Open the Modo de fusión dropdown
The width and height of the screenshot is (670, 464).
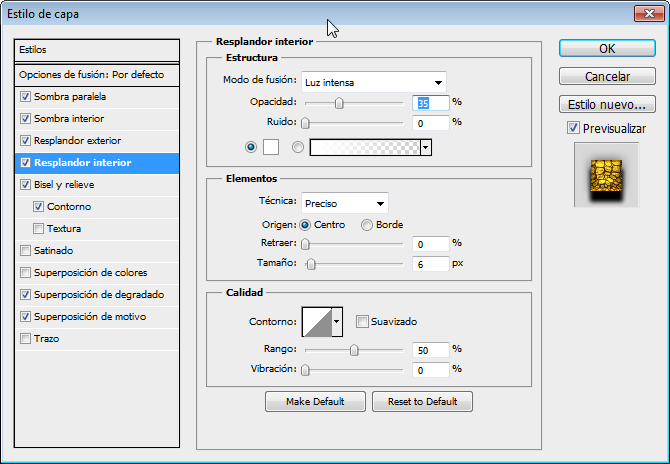pyautogui.click(x=374, y=82)
